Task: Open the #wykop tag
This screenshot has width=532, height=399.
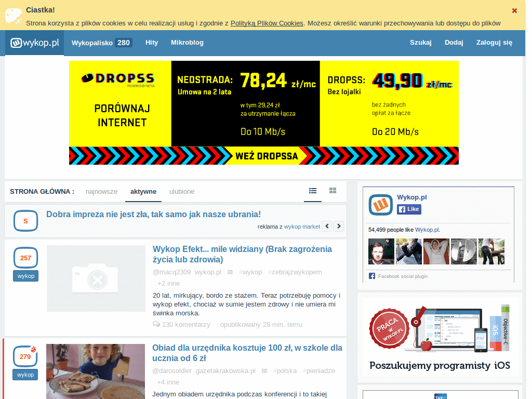Action: (250, 272)
